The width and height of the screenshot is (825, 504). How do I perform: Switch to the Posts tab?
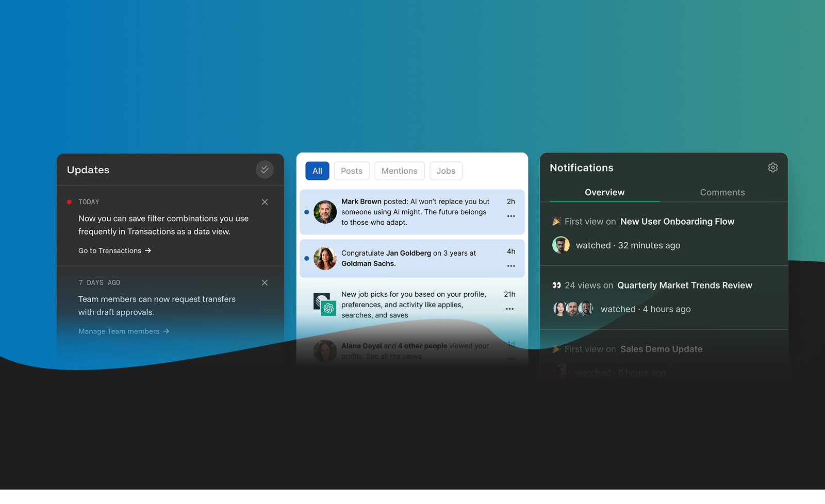click(x=351, y=171)
